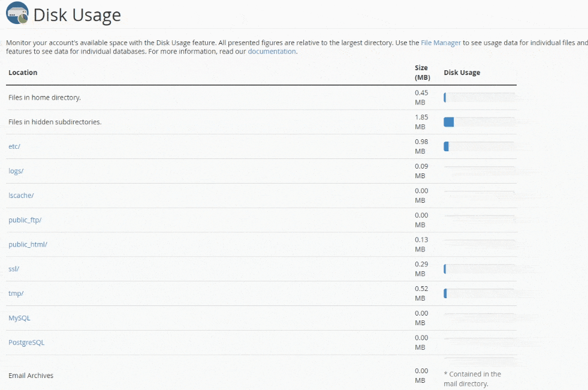
Task: Click the 1.85 MB size value
Action: [x=421, y=122]
